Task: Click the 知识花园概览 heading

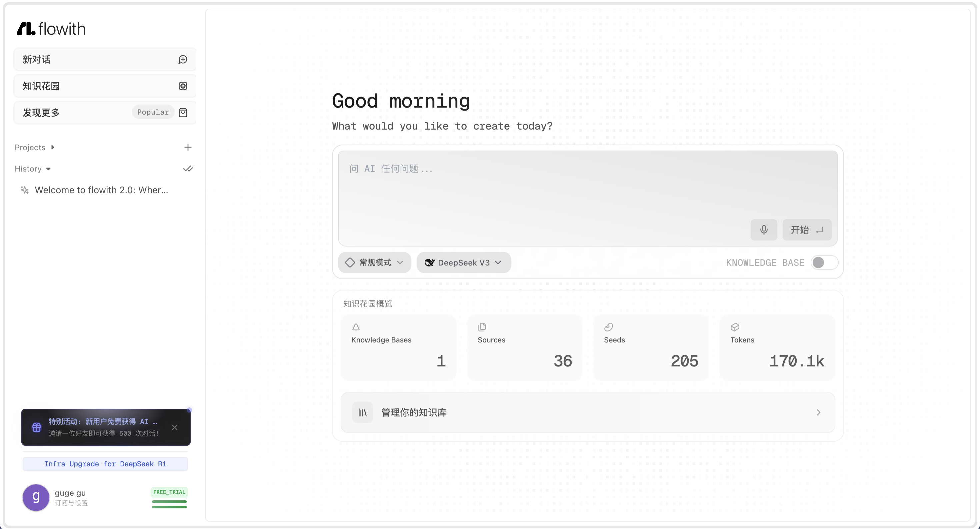Action: (367, 303)
